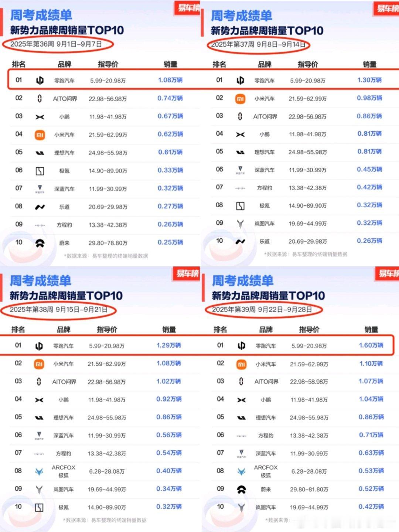Click the "6.28-28.08万" price in the week 38 table
Screen dimensions: 399x532
[107, 471]
